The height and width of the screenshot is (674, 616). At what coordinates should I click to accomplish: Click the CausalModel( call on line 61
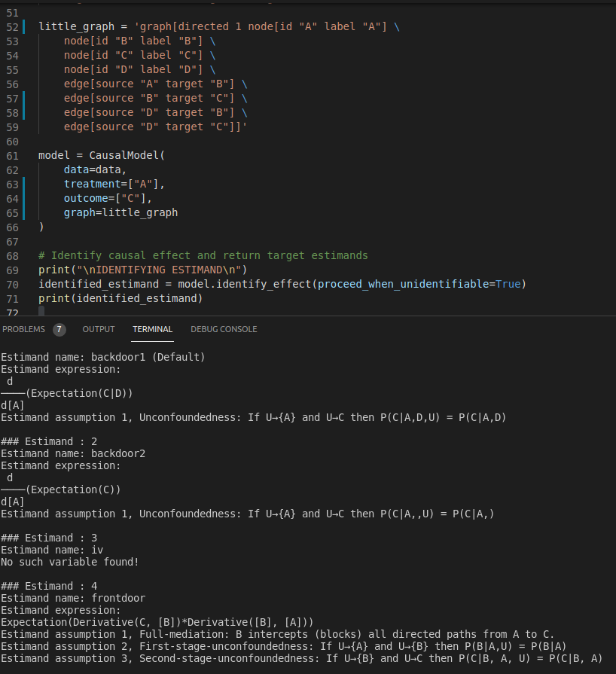(x=127, y=155)
